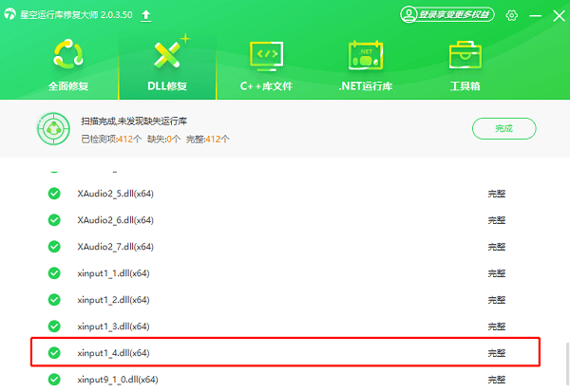This screenshot has height=392, width=570.
Task: Select the xinput1_3.dll(x64) entry
Action: point(113,327)
